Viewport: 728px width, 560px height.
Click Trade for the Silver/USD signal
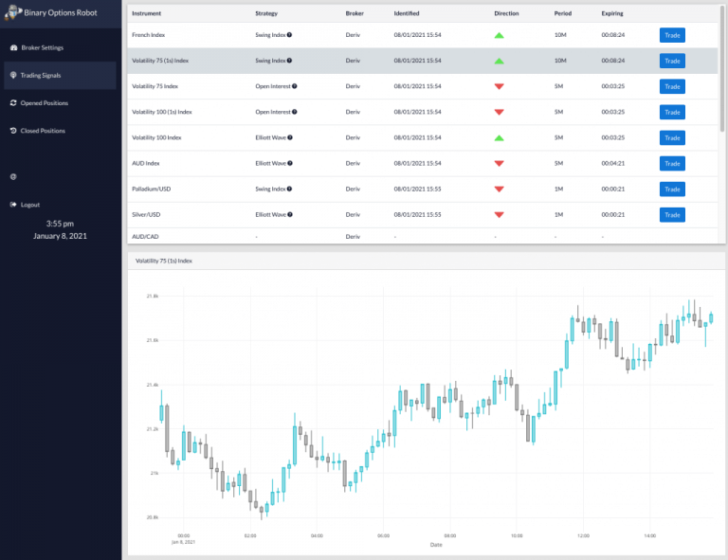point(672,215)
